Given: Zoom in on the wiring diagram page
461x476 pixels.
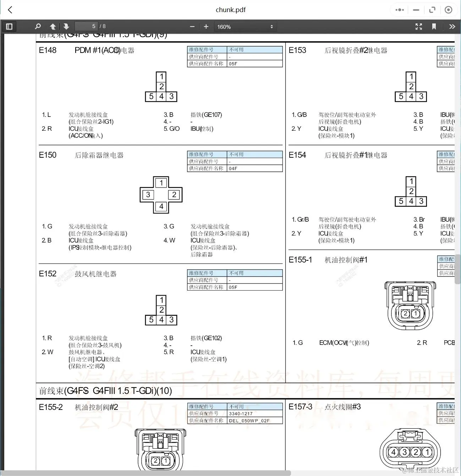Looking at the screenshot, I should click(206, 26).
